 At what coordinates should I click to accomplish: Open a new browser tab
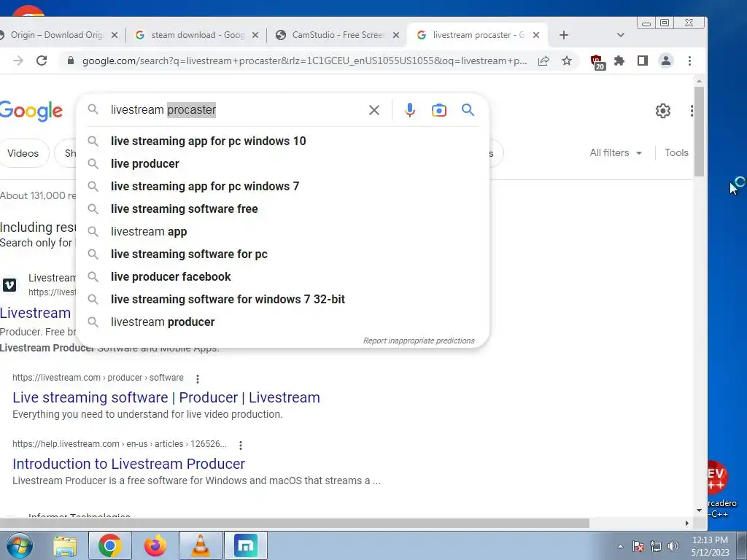click(564, 35)
